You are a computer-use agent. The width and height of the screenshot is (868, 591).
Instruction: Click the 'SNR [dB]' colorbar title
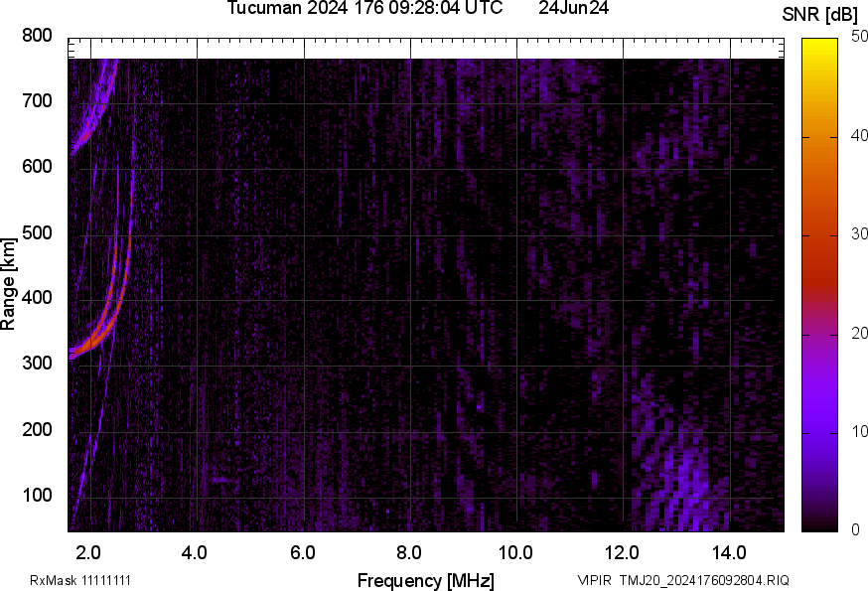pos(819,14)
